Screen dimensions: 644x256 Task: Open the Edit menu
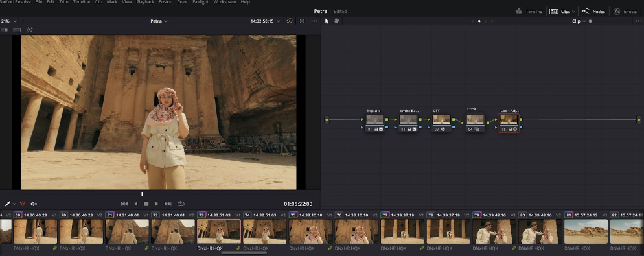click(51, 2)
